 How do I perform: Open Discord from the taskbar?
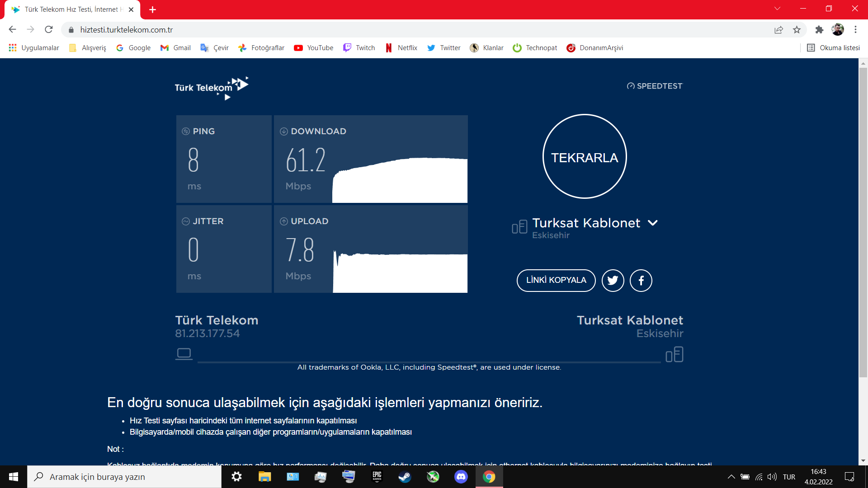pos(461,477)
